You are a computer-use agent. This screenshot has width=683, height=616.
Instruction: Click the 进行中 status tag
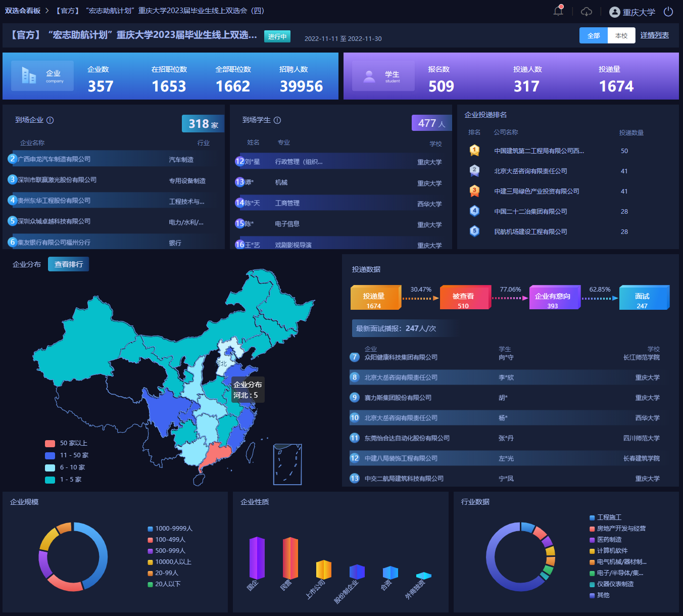point(277,36)
